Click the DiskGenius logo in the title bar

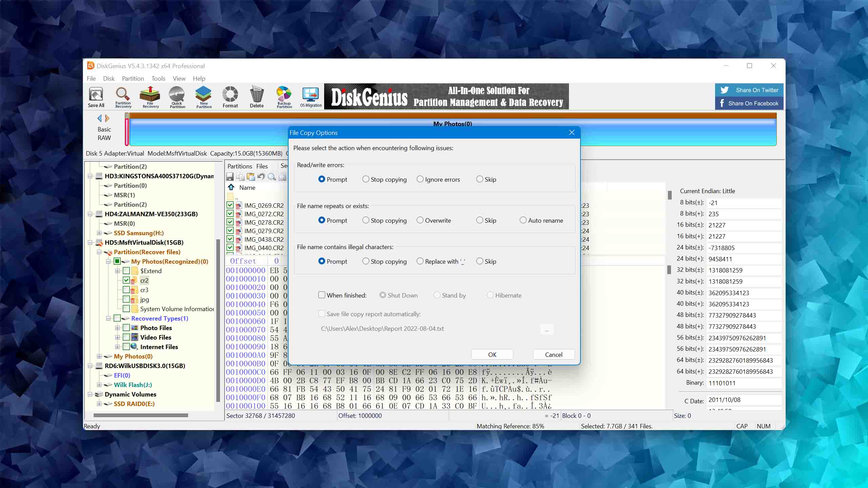[91, 65]
